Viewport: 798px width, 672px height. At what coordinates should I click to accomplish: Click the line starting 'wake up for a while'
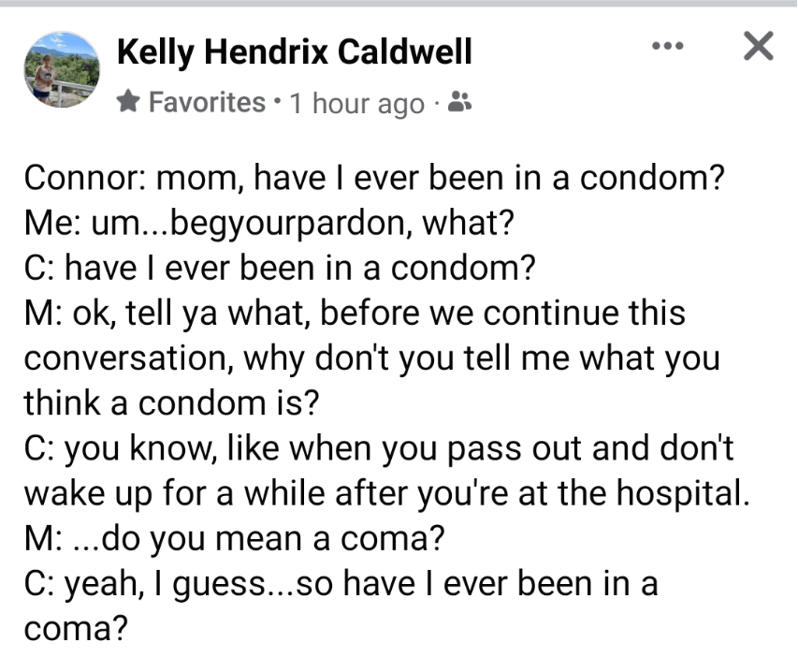(385, 493)
